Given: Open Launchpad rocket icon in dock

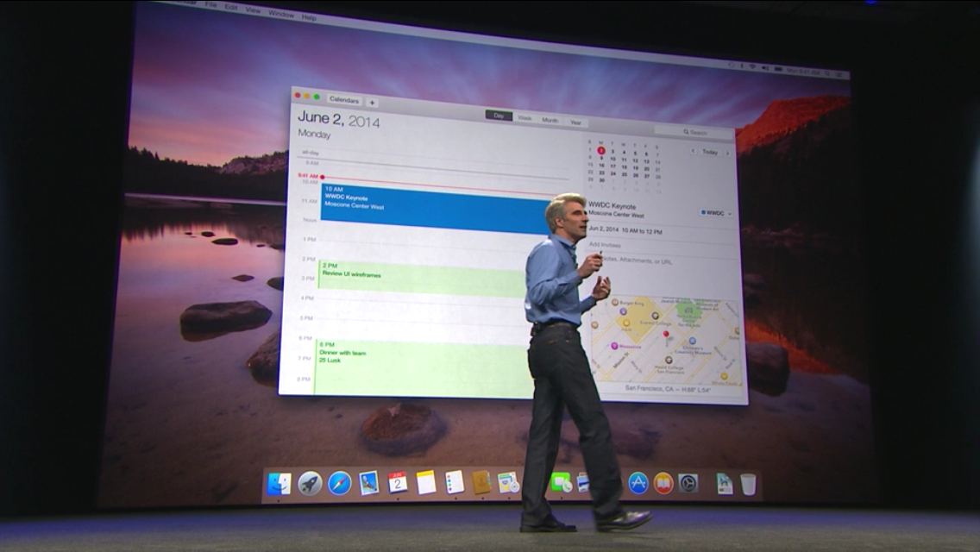Looking at the screenshot, I should coord(310,484).
